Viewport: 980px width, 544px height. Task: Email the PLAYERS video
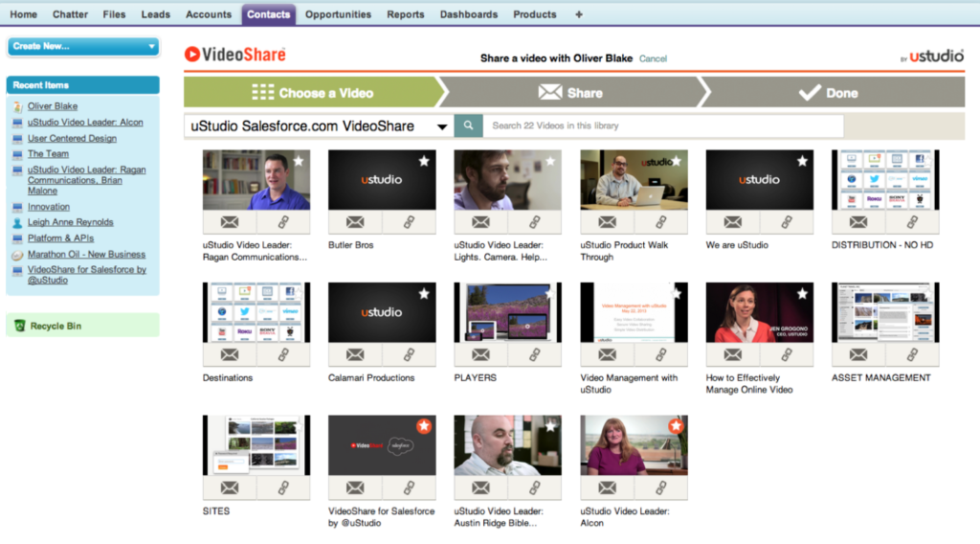coord(480,354)
